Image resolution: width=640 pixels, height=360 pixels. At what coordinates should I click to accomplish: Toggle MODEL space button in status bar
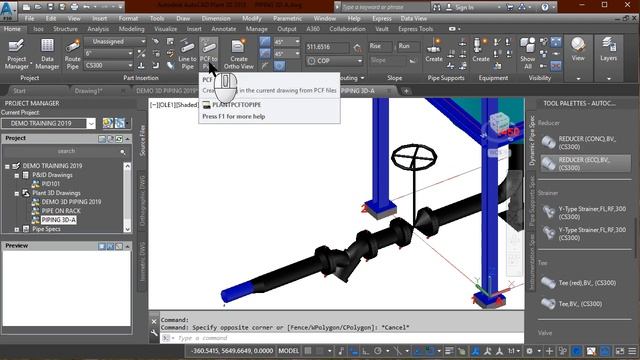tap(289, 351)
